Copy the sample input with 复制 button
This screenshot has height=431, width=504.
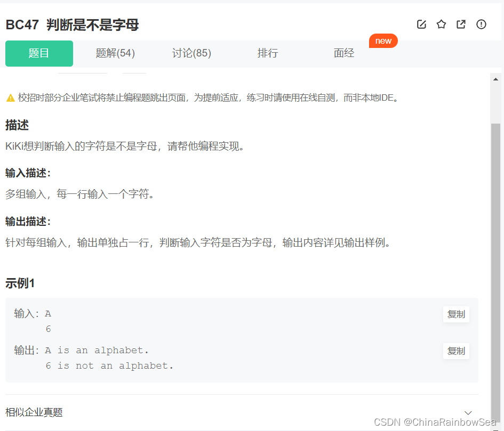[x=456, y=314]
